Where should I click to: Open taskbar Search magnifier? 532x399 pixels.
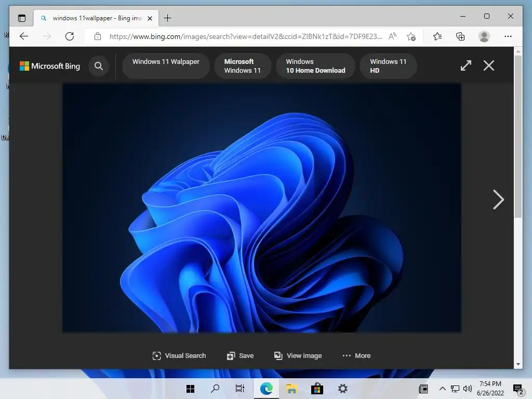pyautogui.click(x=215, y=389)
